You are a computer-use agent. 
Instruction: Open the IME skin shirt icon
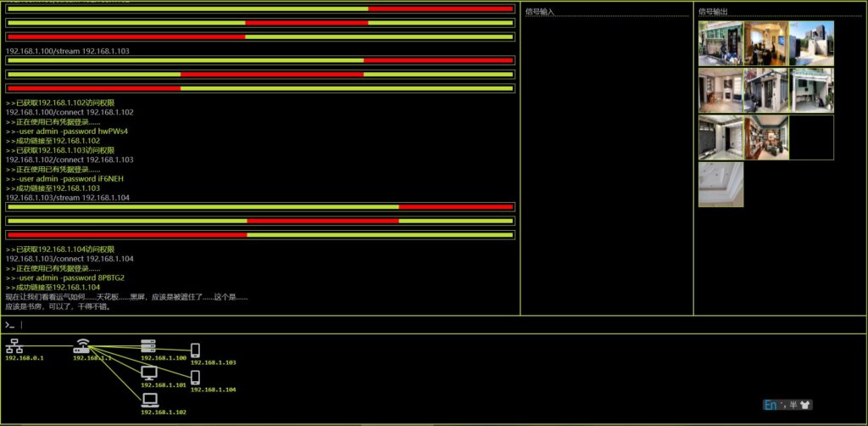tap(805, 405)
